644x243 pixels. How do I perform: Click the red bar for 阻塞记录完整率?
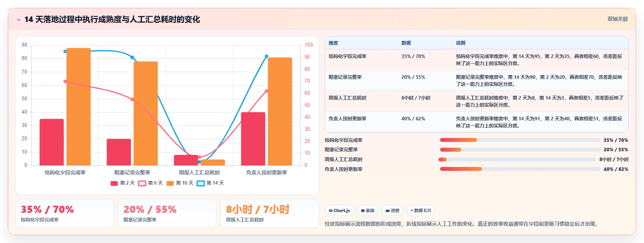click(119, 152)
